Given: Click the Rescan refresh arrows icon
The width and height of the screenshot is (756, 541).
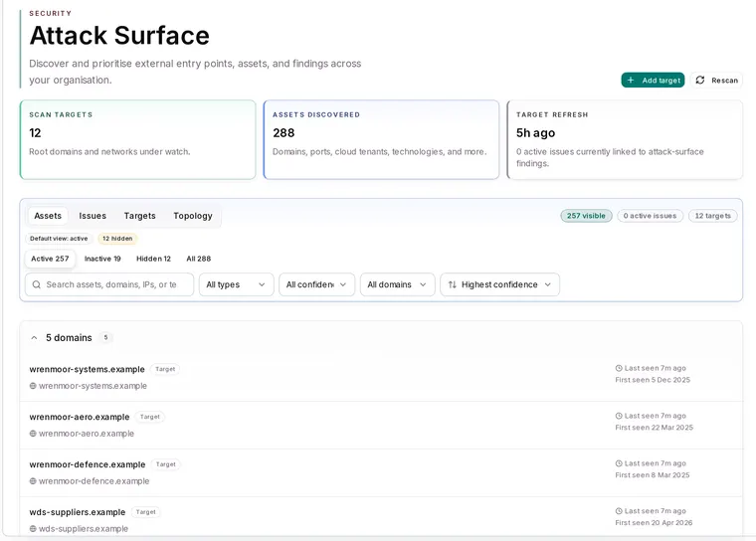Looking at the screenshot, I should (700, 80).
